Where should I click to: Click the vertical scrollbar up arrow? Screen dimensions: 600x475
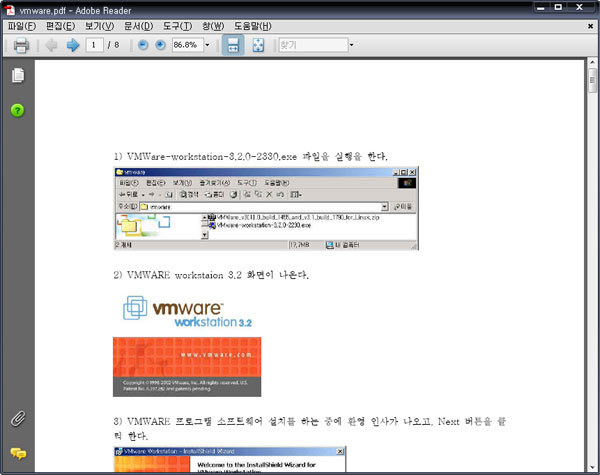point(592,62)
